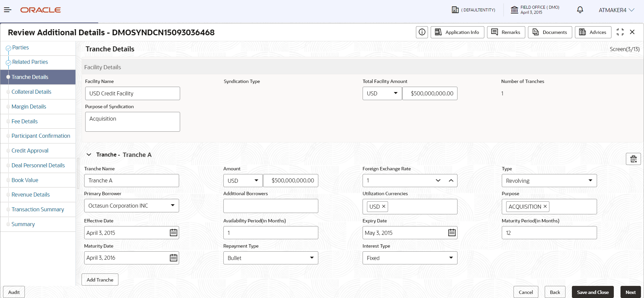The image size is (644, 298).
Task: Increase the Foreign Exchange Rate value
Action: 451,181
